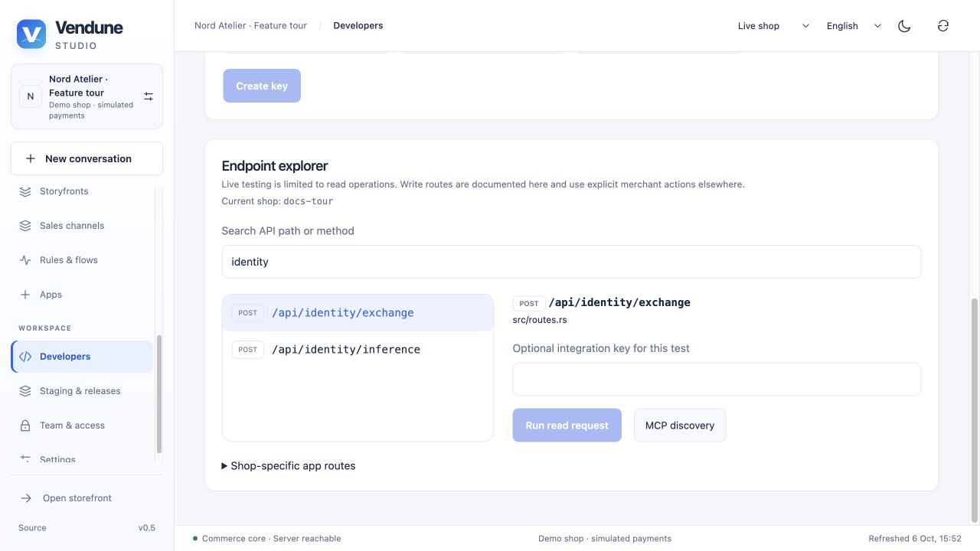Select the Developers menu item
Image resolution: width=980 pixels, height=551 pixels.
pyautogui.click(x=82, y=357)
